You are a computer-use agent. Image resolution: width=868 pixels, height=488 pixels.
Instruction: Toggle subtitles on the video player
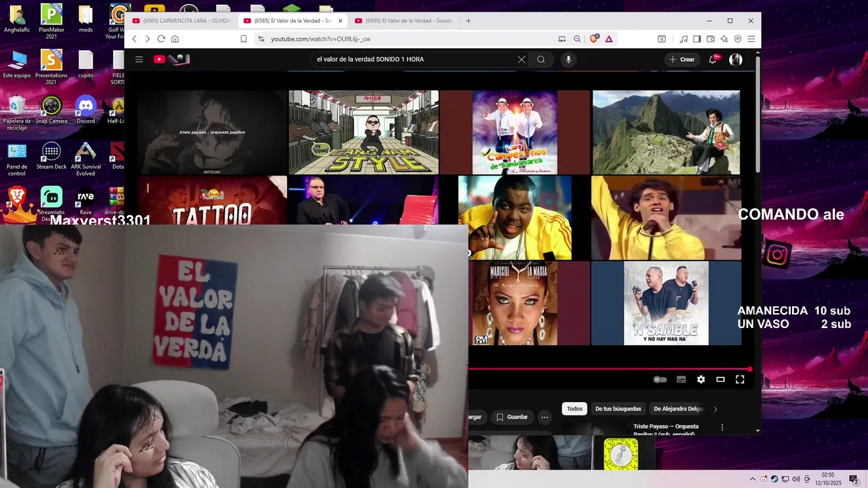pyautogui.click(x=682, y=380)
